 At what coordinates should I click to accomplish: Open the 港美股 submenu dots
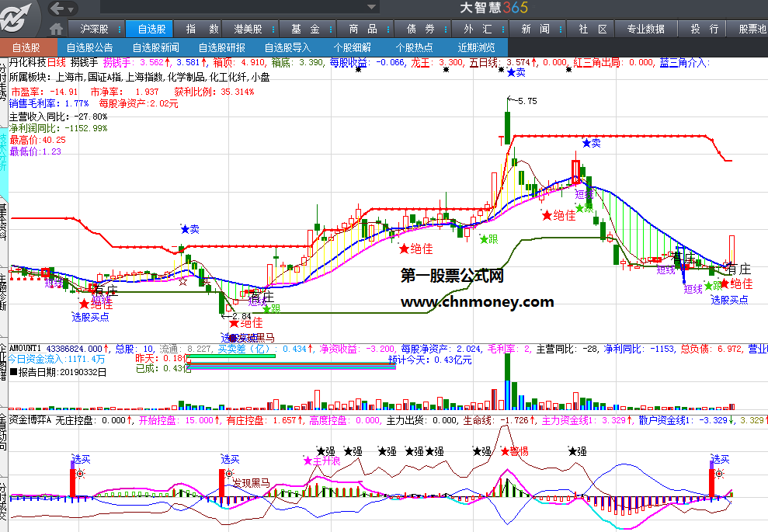[273, 30]
